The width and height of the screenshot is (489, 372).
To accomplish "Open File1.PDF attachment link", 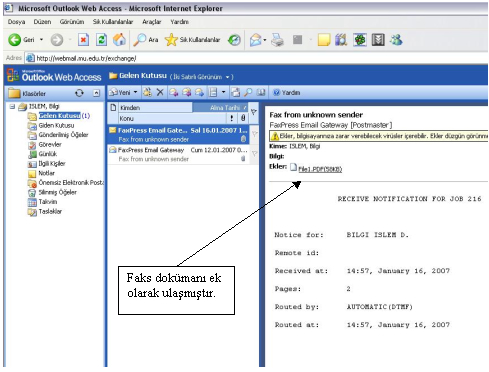I will click(320, 169).
